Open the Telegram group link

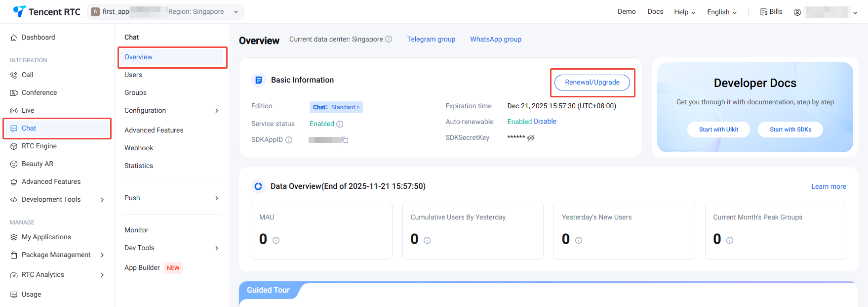click(431, 39)
